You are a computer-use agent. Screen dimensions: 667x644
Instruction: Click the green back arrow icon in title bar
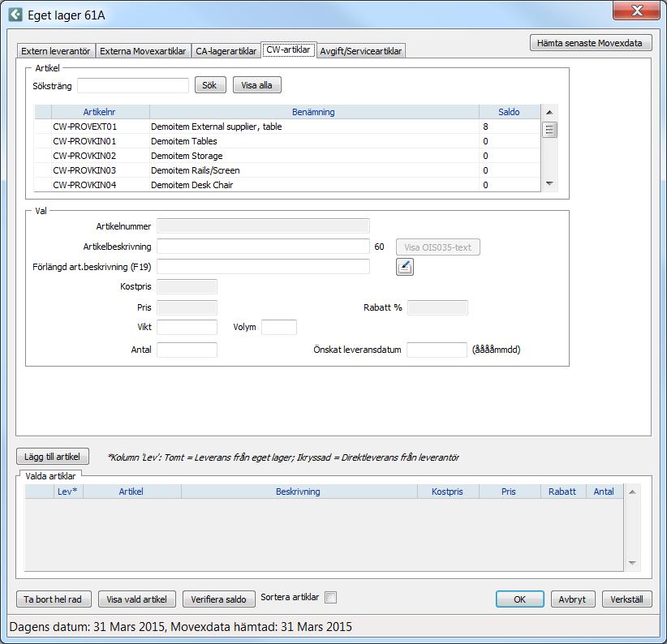[15, 15]
